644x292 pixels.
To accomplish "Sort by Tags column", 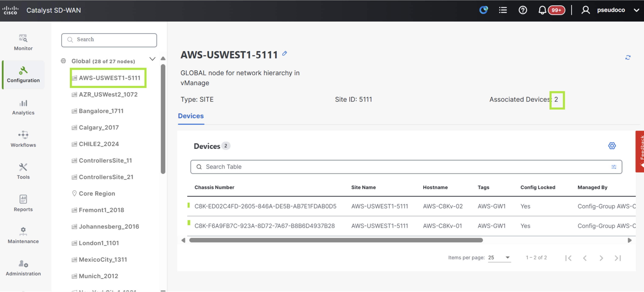I will (x=483, y=187).
